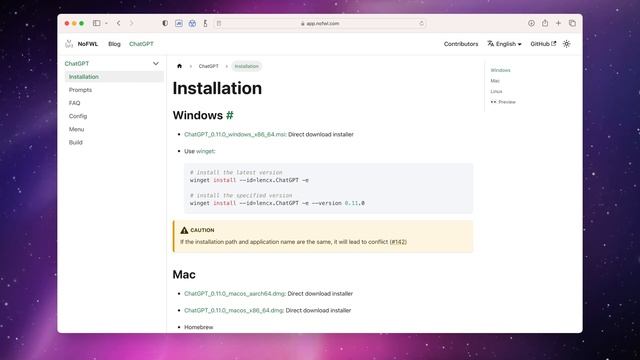Select ChatGPT category in the sidebar
The height and width of the screenshot is (360, 640).
pyautogui.click(x=77, y=64)
